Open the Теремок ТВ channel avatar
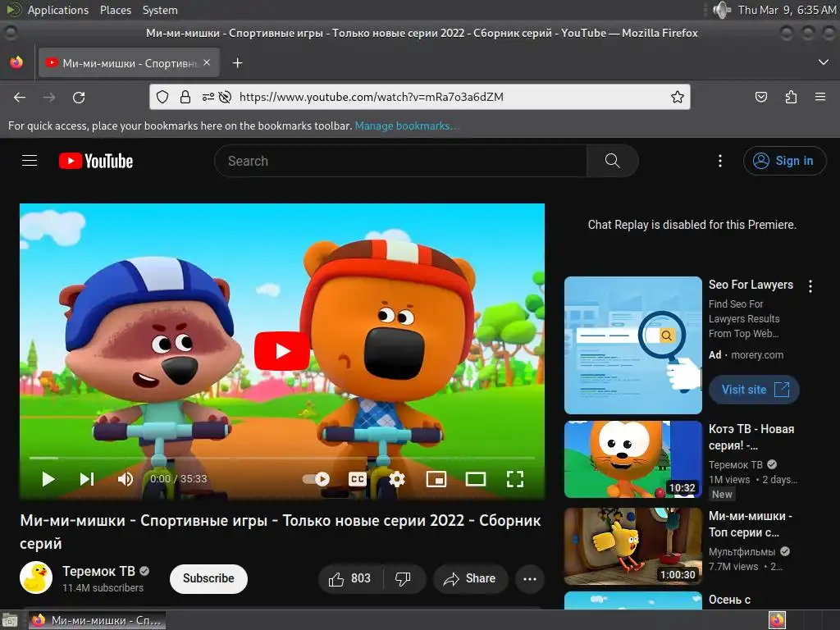 [36, 577]
